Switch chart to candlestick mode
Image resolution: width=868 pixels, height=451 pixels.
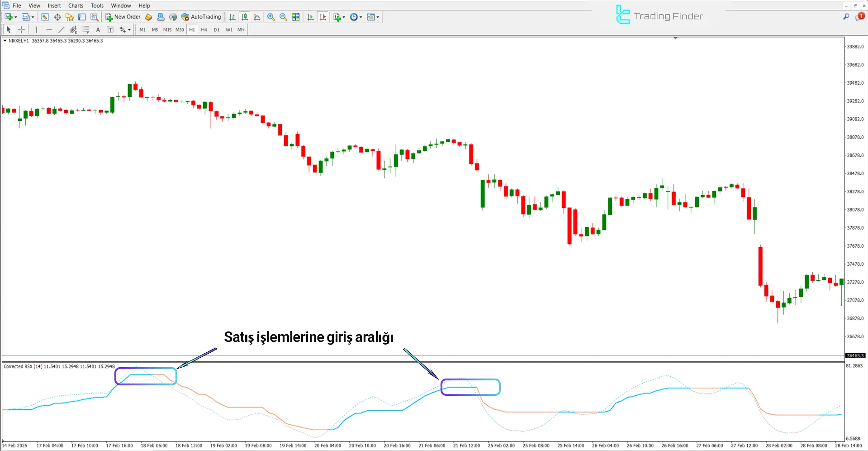[245, 17]
